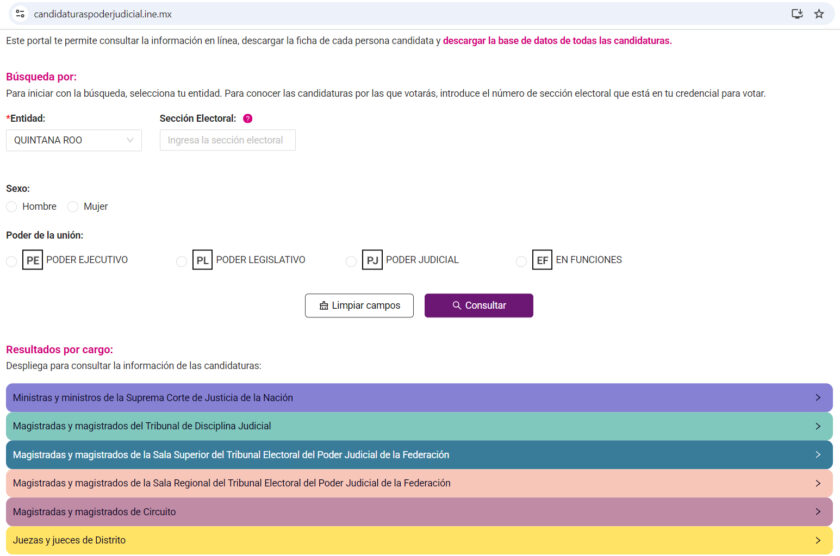Bookmark this page with the star icon
The image size is (840, 556).
pyautogui.click(x=819, y=14)
